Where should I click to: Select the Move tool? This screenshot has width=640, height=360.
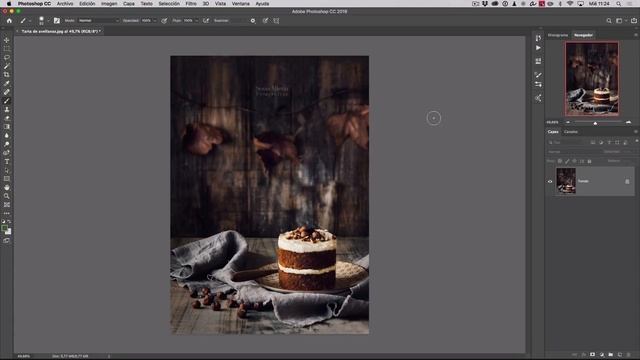point(7,40)
